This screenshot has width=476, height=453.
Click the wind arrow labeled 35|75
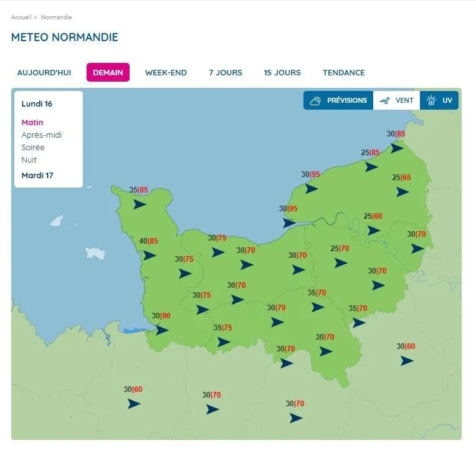tap(224, 341)
